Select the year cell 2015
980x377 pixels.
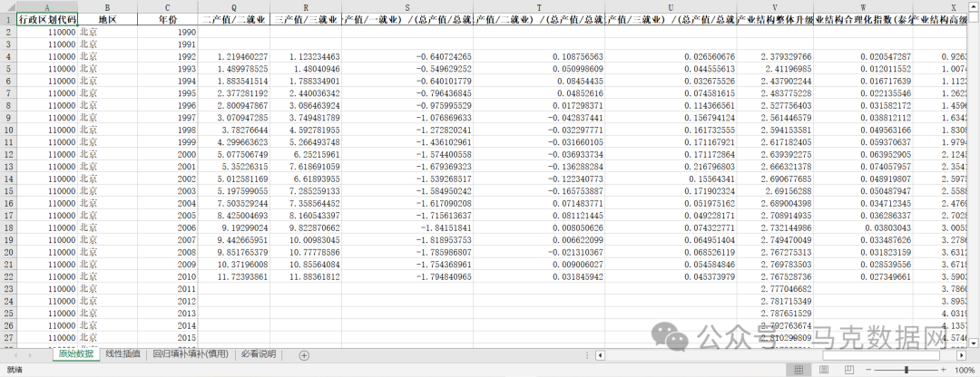point(168,338)
